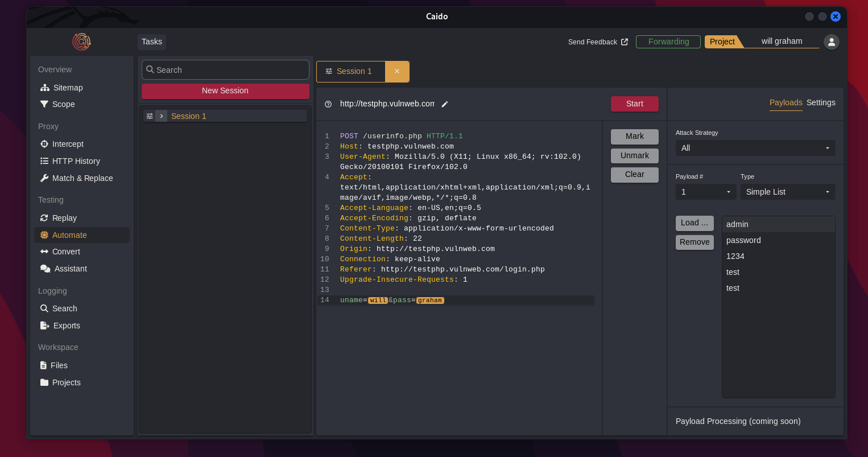Click the Mark button
The width and height of the screenshot is (868, 457).
click(635, 137)
